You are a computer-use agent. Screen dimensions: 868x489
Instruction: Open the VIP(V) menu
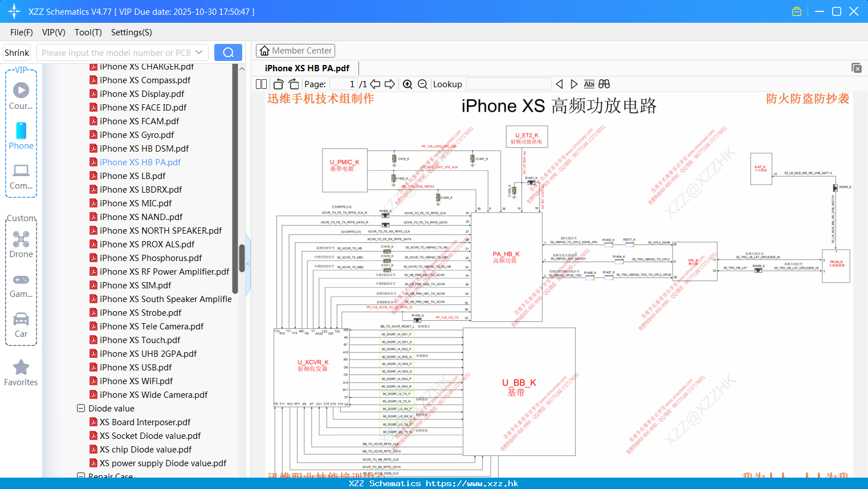click(x=54, y=32)
